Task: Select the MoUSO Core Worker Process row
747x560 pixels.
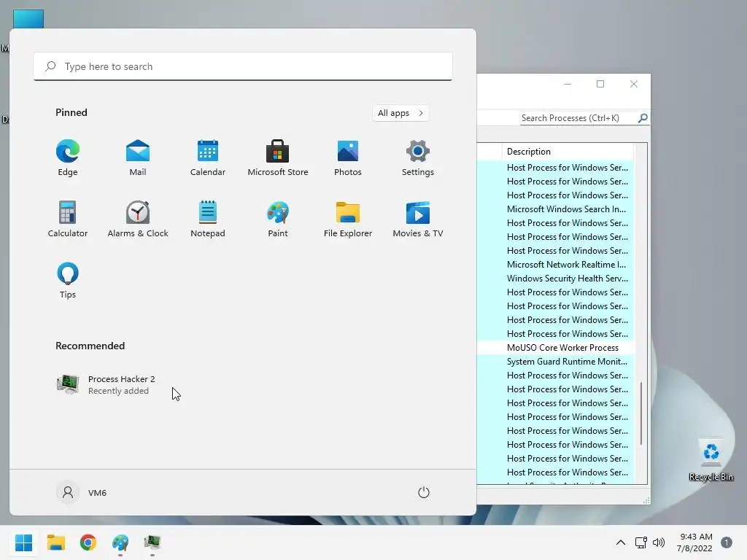Action: tap(556, 348)
